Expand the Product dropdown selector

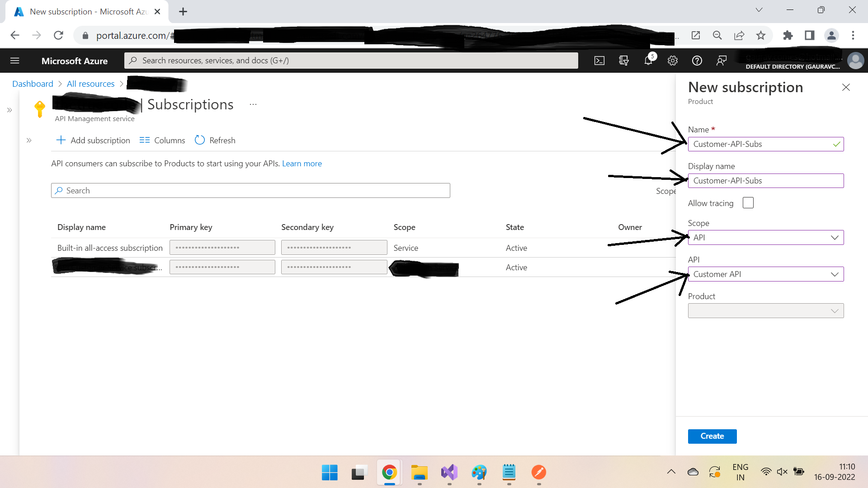pyautogui.click(x=834, y=310)
